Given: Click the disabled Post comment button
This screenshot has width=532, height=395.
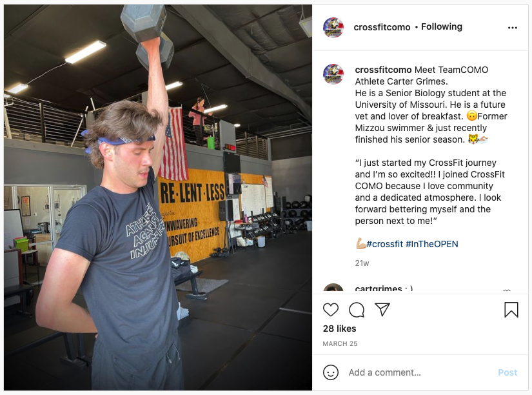Looking at the screenshot, I should [x=507, y=372].
